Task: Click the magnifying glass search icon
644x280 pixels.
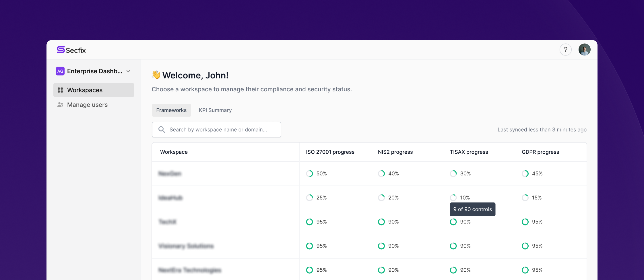Action: click(162, 130)
